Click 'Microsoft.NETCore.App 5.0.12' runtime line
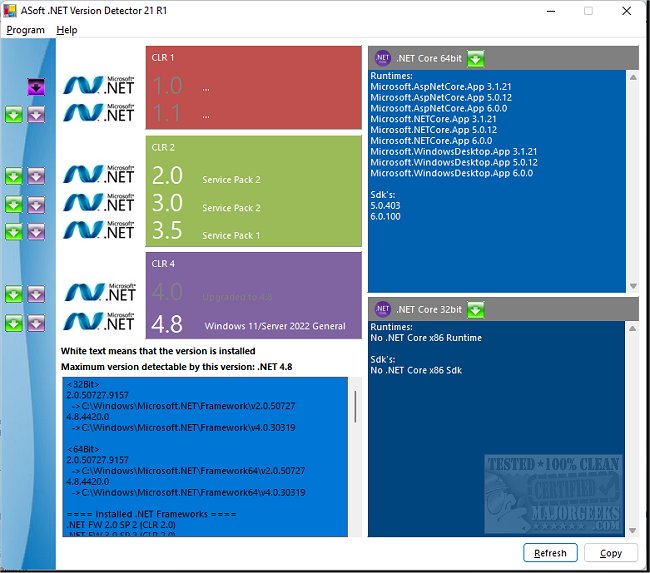Image resolution: width=650 pixels, height=573 pixels. click(434, 130)
